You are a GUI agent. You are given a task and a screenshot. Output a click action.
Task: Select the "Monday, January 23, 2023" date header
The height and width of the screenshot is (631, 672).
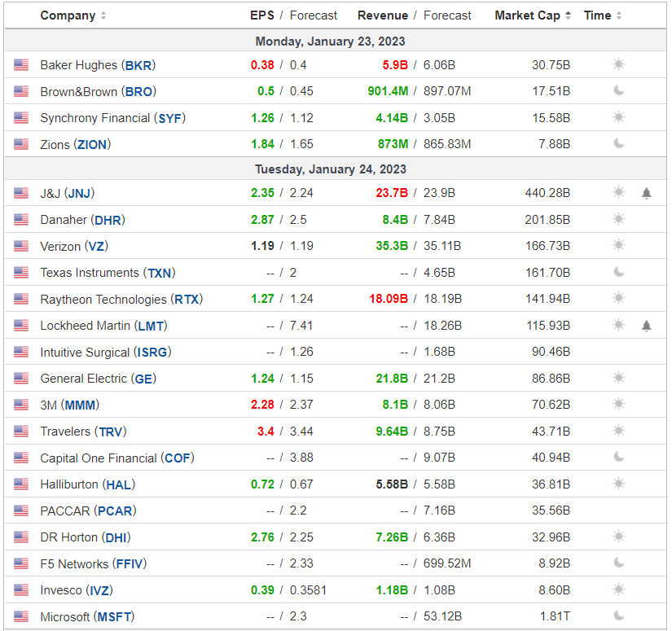[x=330, y=42]
